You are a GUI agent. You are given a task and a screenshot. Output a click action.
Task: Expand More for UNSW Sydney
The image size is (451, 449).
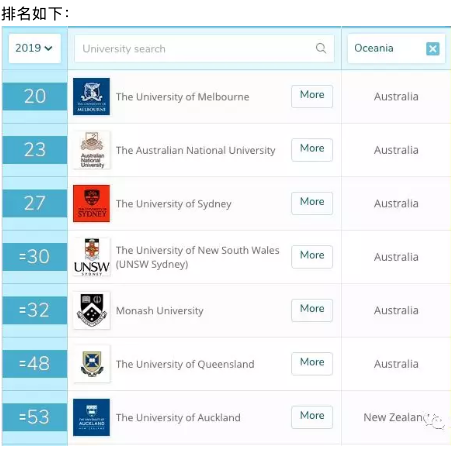pyautogui.click(x=312, y=257)
